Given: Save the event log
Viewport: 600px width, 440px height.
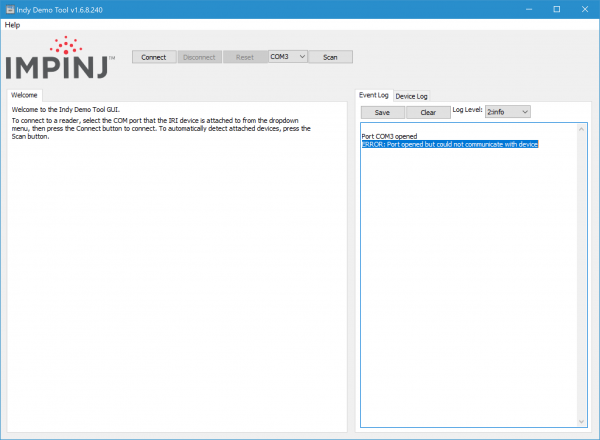Looking at the screenshot, I should coord(382,112).
